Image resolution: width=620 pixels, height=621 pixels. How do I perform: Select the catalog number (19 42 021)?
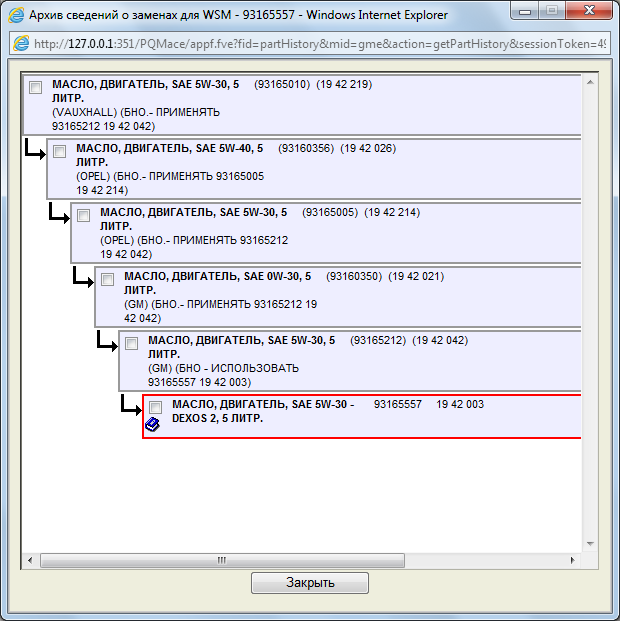pyautogui.click(x=416, y=276)
